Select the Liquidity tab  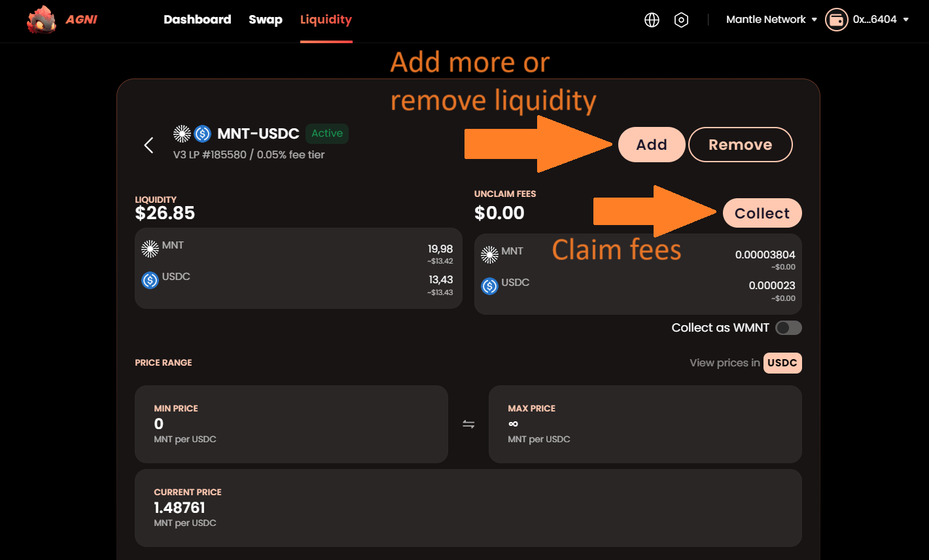click(x=326, y=20)
